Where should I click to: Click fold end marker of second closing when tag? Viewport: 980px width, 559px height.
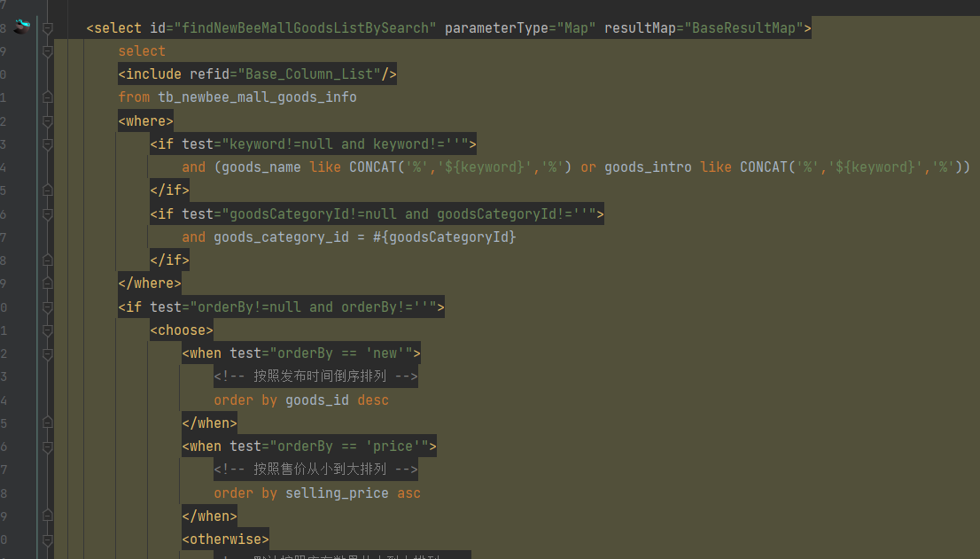click(48, 516)
